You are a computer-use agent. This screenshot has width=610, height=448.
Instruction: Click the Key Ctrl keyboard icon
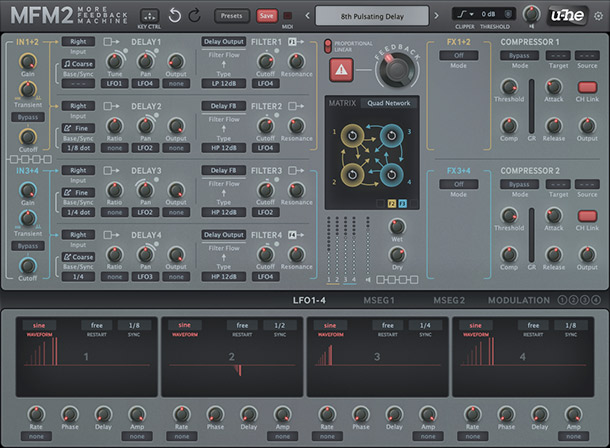click(149, 16)
